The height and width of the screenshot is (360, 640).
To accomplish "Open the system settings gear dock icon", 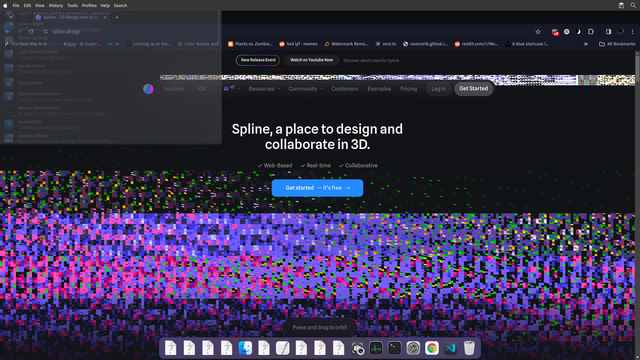I will tap(413, 348).
